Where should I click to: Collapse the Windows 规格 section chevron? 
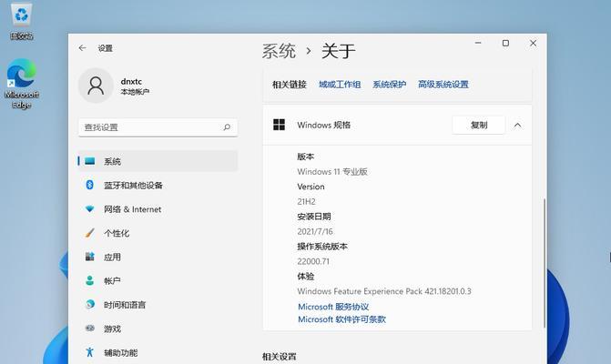517,126
